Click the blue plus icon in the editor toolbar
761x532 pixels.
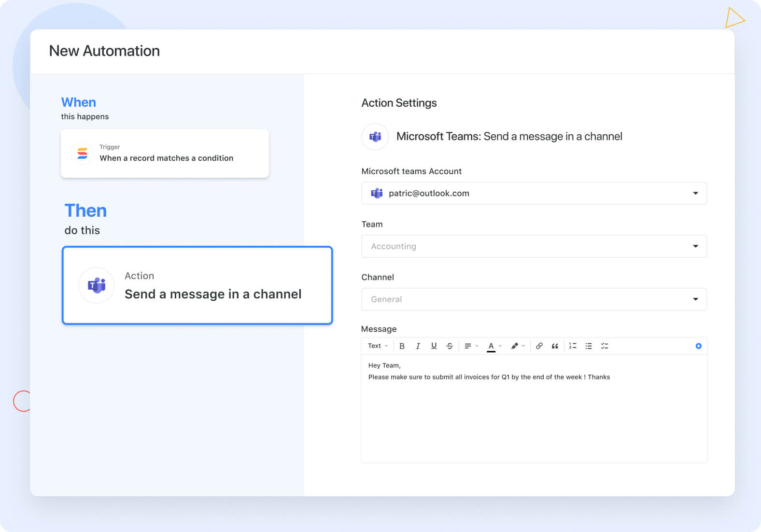[698, 346]
